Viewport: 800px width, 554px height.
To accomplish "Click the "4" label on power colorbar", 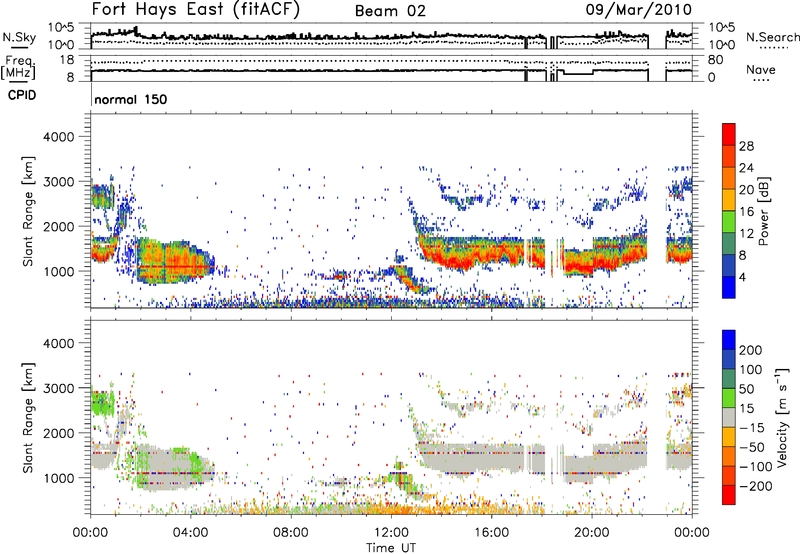I will tap(742, 278).
